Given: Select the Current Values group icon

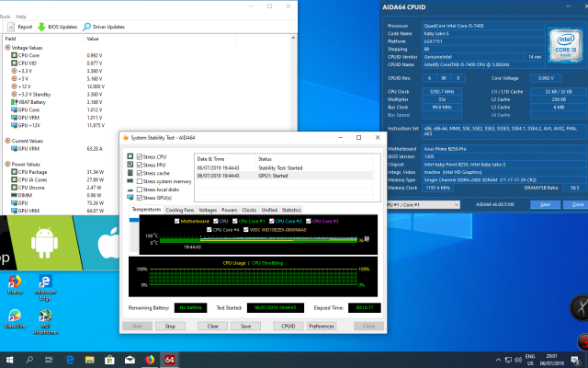Looking at the screenshot, I should click(7, 141).
